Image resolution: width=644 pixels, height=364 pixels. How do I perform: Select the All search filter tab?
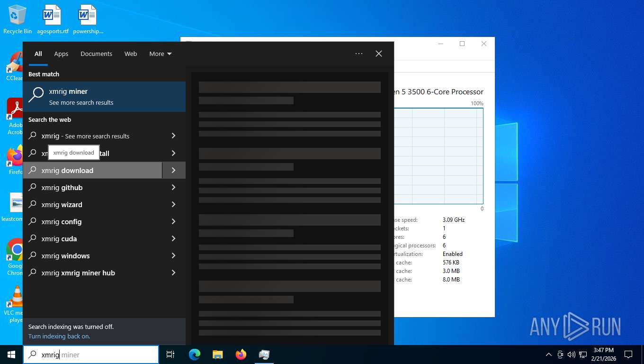tap(38, 54)
